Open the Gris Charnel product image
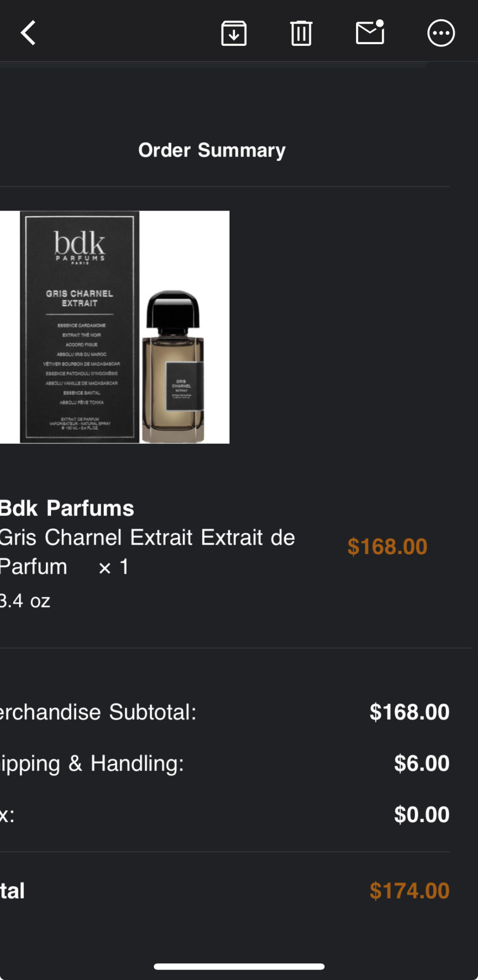 115,327
